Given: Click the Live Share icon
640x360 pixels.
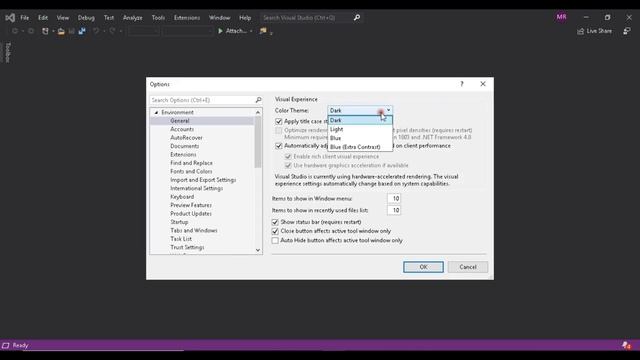Looking at the screenshot, I should pos(581,31).
